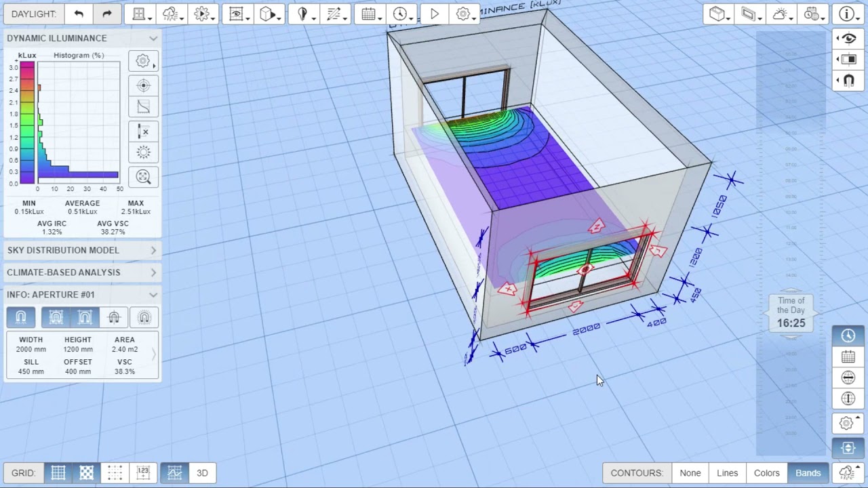Open the time slider settings gear
The height and width of the screenshot is (488, 868).
click(x=847, y=424)
